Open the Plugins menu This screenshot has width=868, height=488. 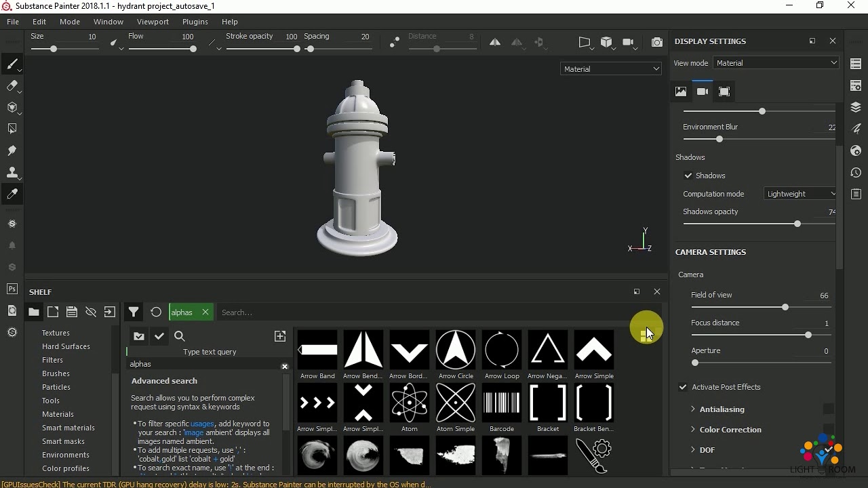(195, 22)
